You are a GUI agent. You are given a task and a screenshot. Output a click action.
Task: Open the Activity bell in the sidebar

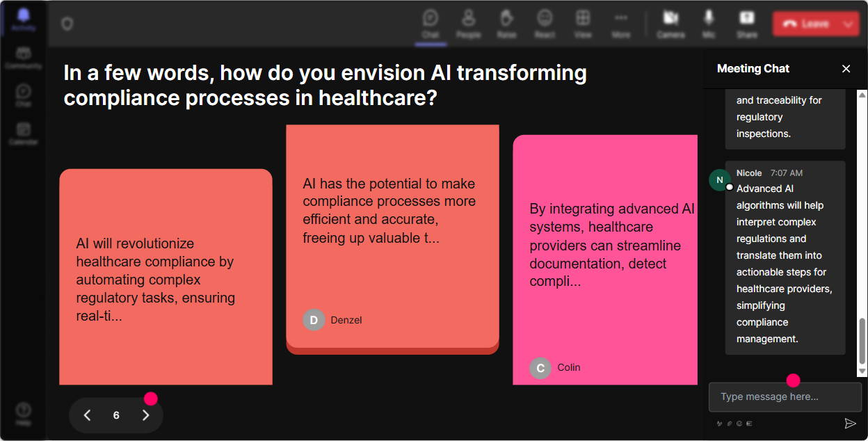[24, 19]
